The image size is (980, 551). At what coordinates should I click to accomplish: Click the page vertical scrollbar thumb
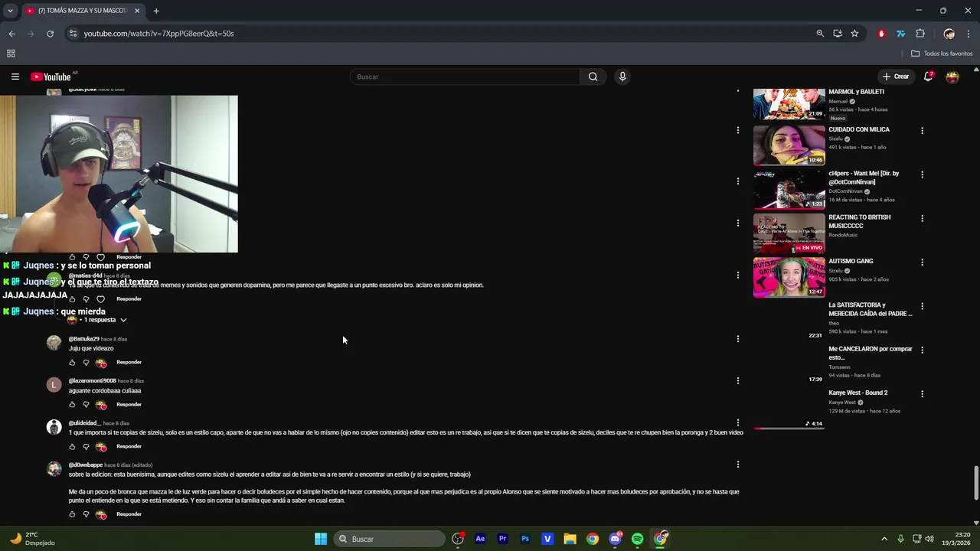[975, 482]
